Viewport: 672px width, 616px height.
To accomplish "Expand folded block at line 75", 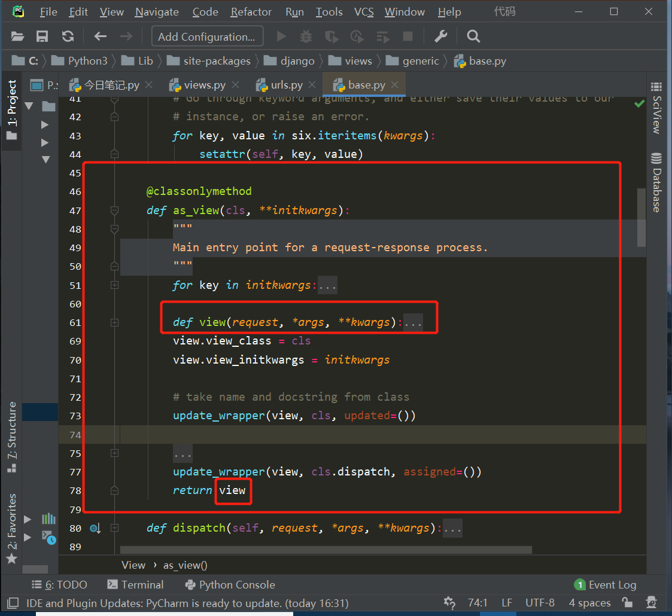I will pos(114,453).
